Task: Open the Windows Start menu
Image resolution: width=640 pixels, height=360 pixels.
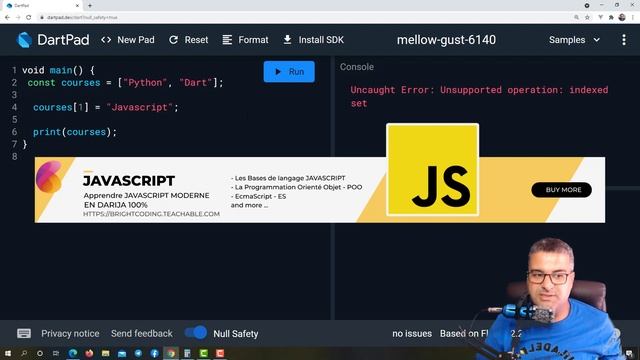Action: pyautogui.click(x=7, y=353)
